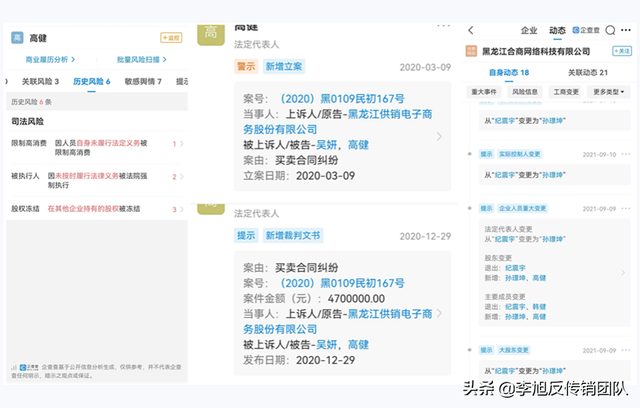Switch to the 关联动态 21 tab

pos(589,72)
